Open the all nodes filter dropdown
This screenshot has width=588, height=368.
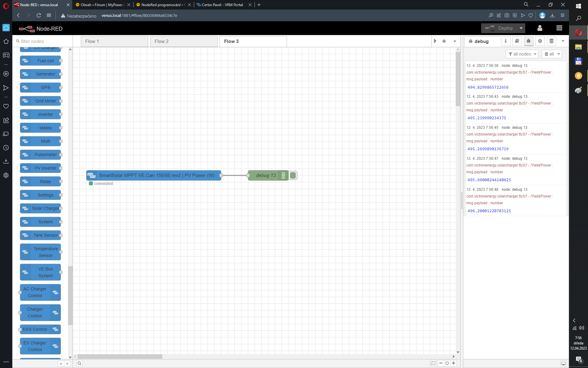pyautogui.click(x=522, y=54)
